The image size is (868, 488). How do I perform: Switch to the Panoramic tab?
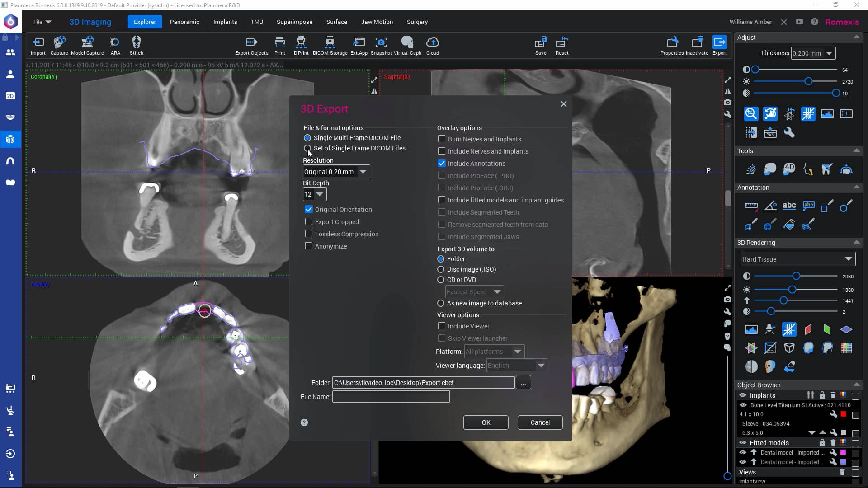coord(184,22)
